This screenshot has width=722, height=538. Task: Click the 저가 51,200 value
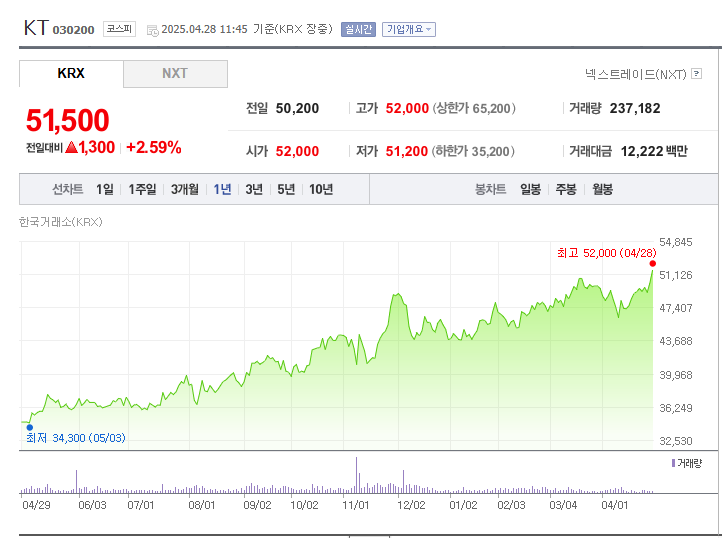pos(407,151)
